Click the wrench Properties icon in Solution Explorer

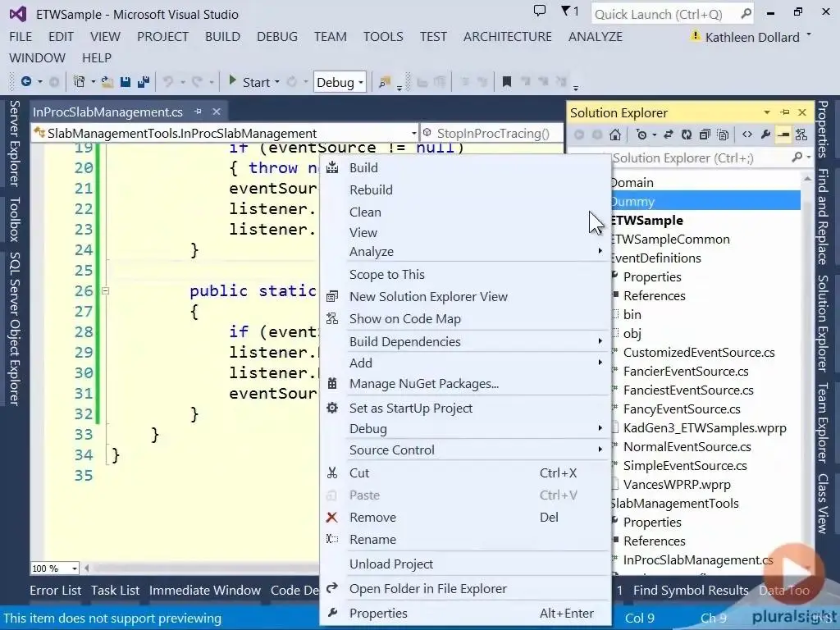coord(765,135)
